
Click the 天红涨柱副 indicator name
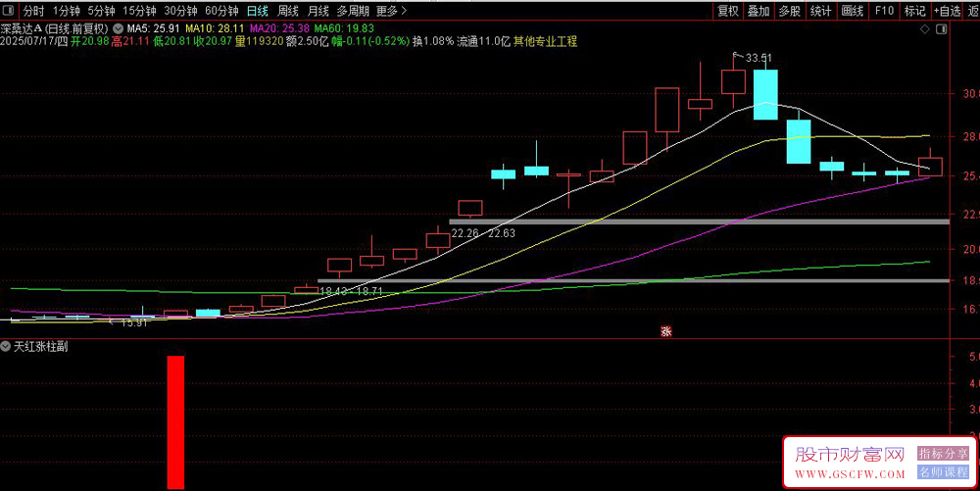(x=40, y=346)
